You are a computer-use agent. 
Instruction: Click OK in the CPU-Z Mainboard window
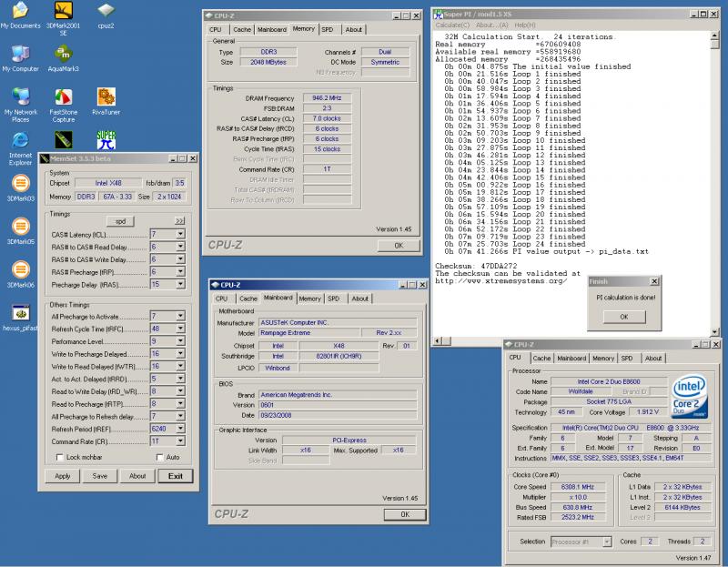(405, 514)
